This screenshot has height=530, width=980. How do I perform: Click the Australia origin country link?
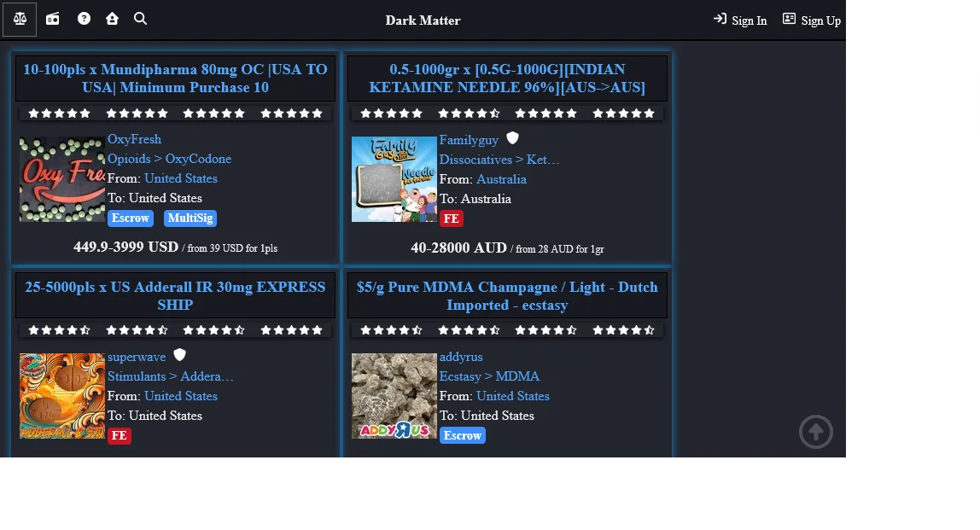point(501,179)
